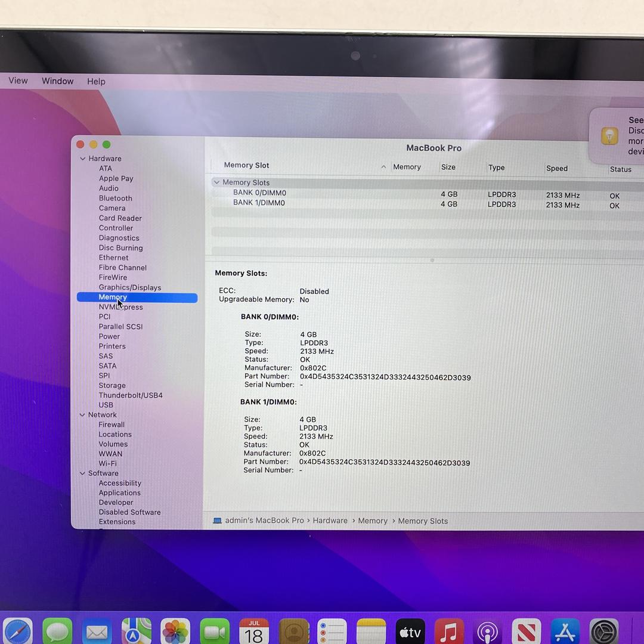
Task: Collapse the Memory Slots disclosure triangle
Action: click(x=216, y=182)
